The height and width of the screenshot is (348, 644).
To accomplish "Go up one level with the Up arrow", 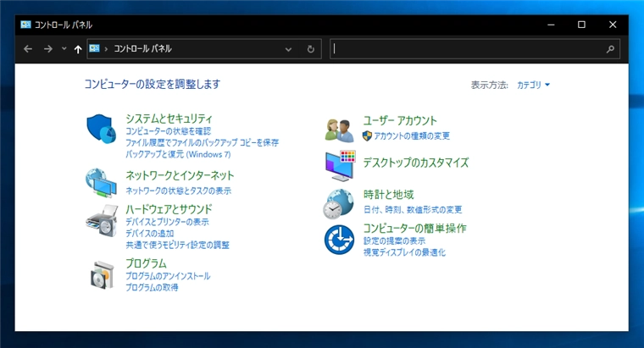I will click(x=78, y=49).
